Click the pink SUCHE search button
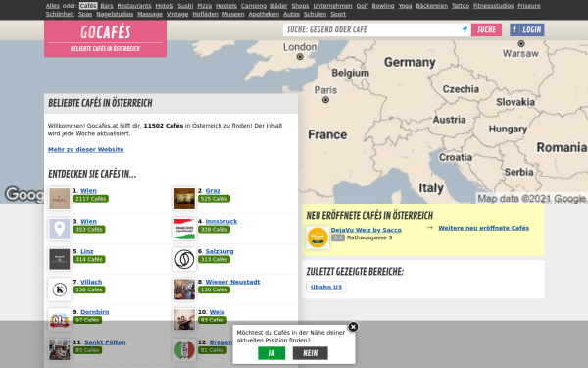Screen dimensions: 588x368 (x=486, y=29)
